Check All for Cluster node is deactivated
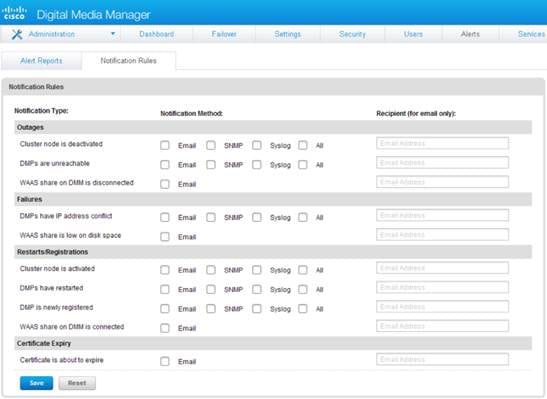The height and width of the screenshot is (399, 547). pyautogui.click(x=303, y=145)
